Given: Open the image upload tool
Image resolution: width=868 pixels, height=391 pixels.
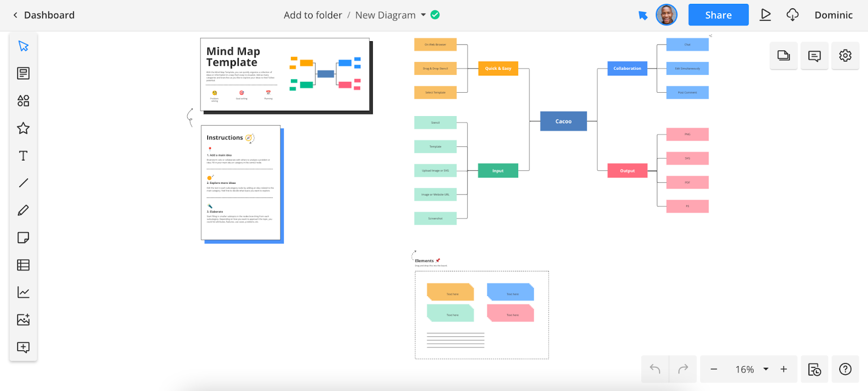Looking at the screenshot, I should point(23,320).
